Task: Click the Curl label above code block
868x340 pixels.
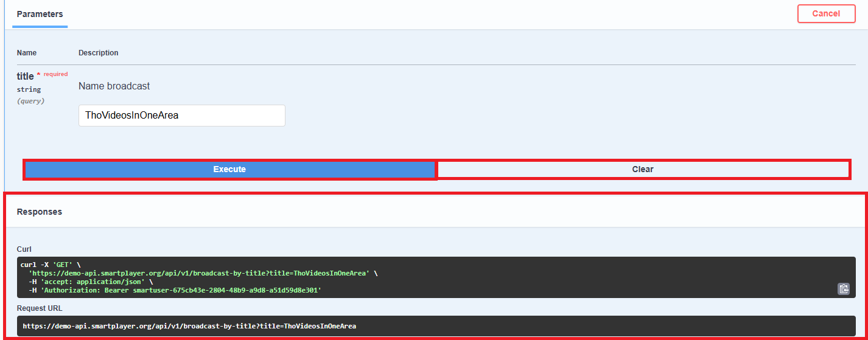Action: [x=24, y=249]
